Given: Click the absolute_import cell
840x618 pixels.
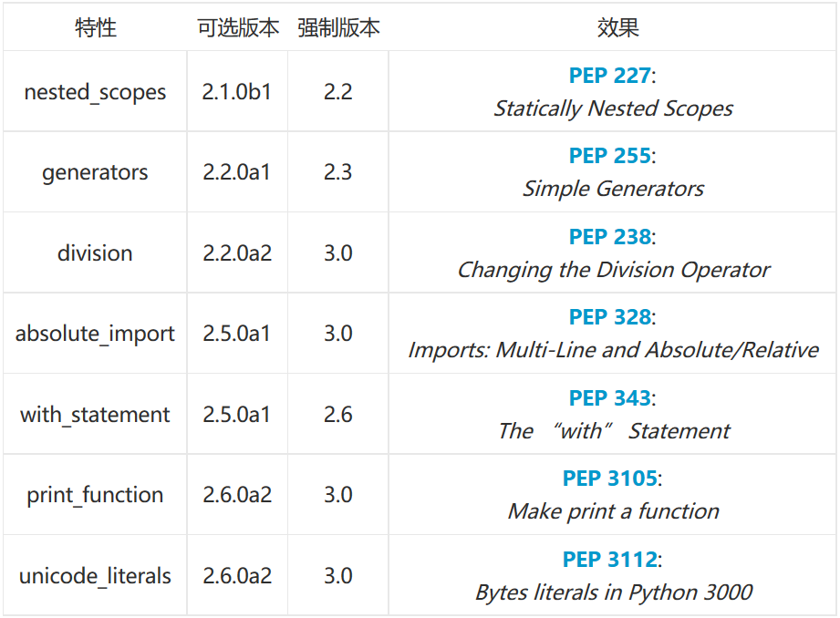Looking at the screenshot, I should point(95,333).
